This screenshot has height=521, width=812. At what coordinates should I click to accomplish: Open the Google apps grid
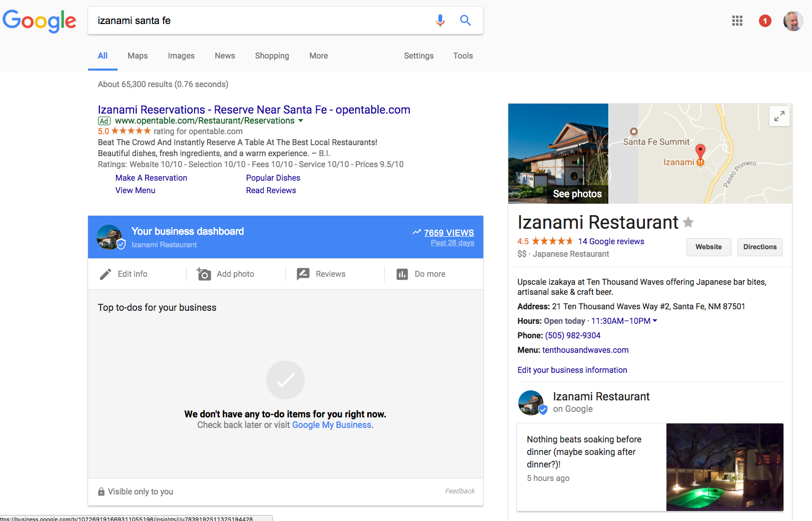737,21
